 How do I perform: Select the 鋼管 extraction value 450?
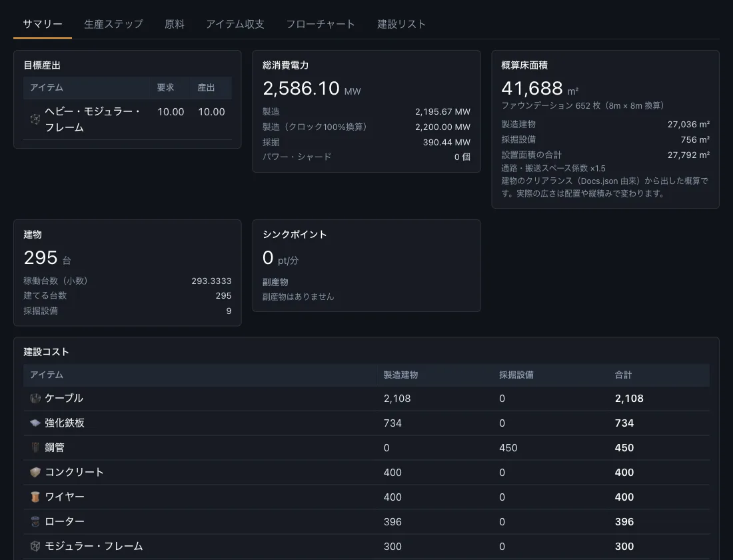508,448
